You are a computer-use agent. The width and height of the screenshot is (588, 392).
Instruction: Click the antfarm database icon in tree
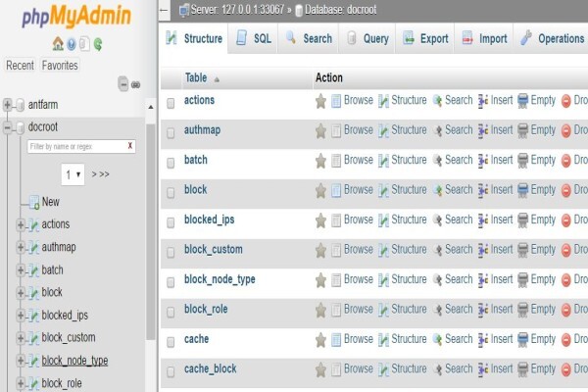point(21,105)
